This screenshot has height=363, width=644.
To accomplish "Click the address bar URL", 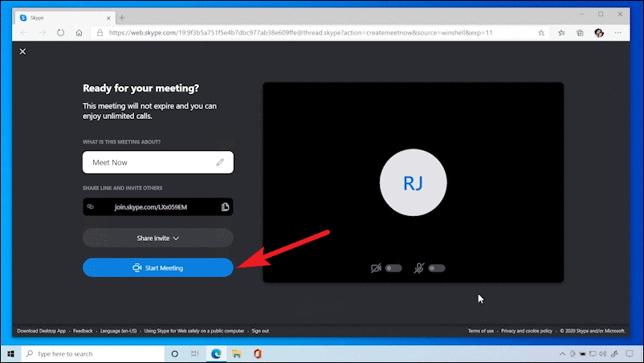I will [x=300, y=33].
